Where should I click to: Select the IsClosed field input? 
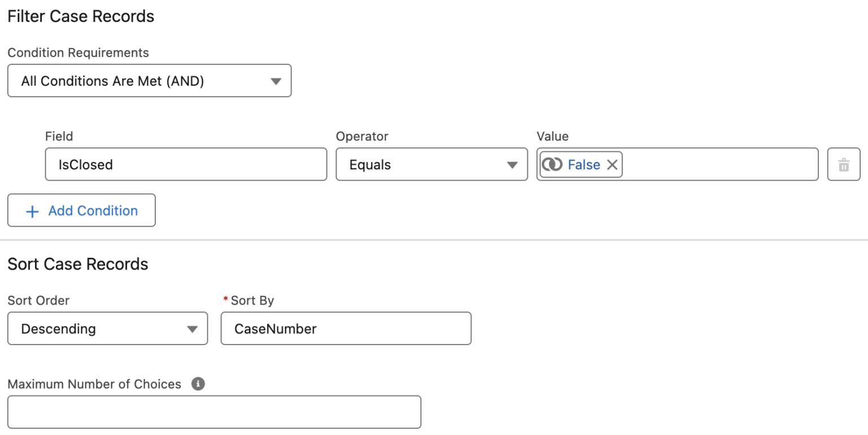185,164
